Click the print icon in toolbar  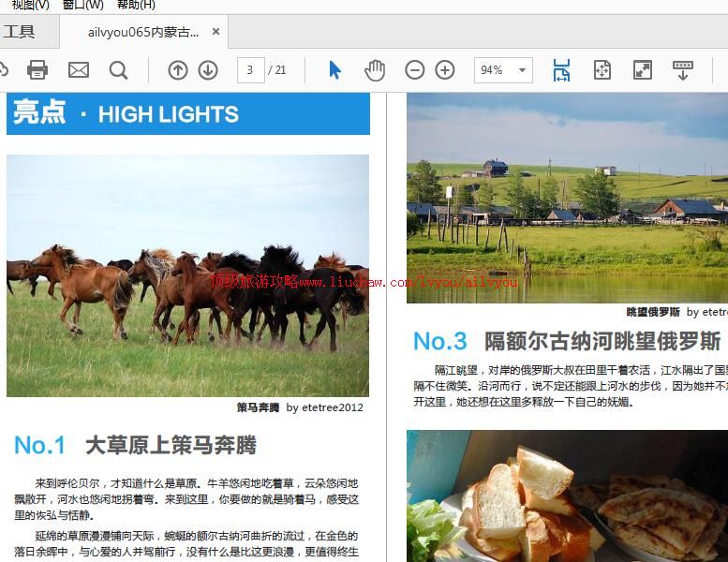(x=37, y=70)
